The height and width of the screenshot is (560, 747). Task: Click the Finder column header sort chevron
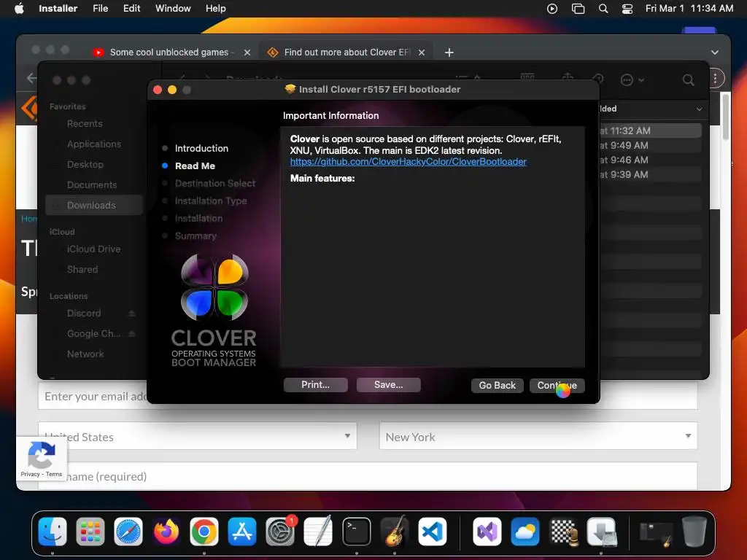[699, 109]
